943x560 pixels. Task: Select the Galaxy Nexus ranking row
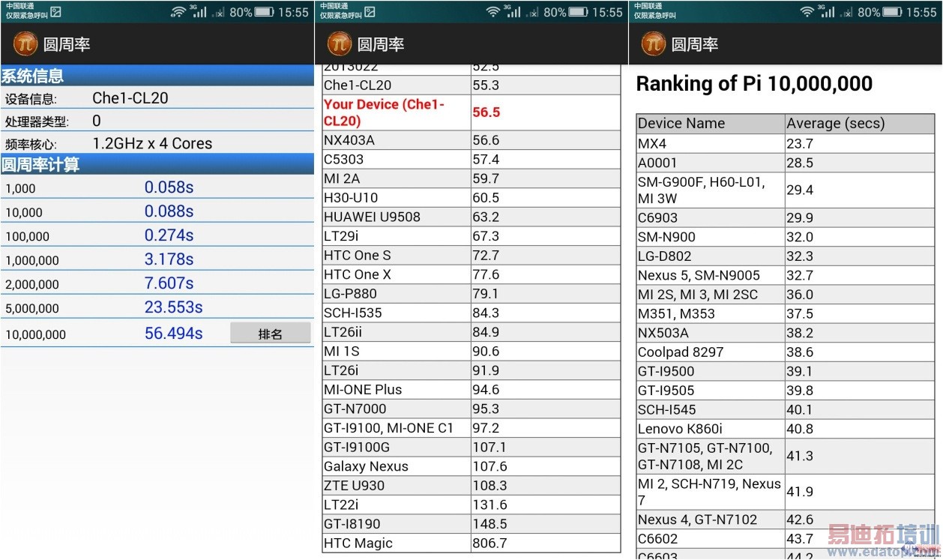click(471, 466)
